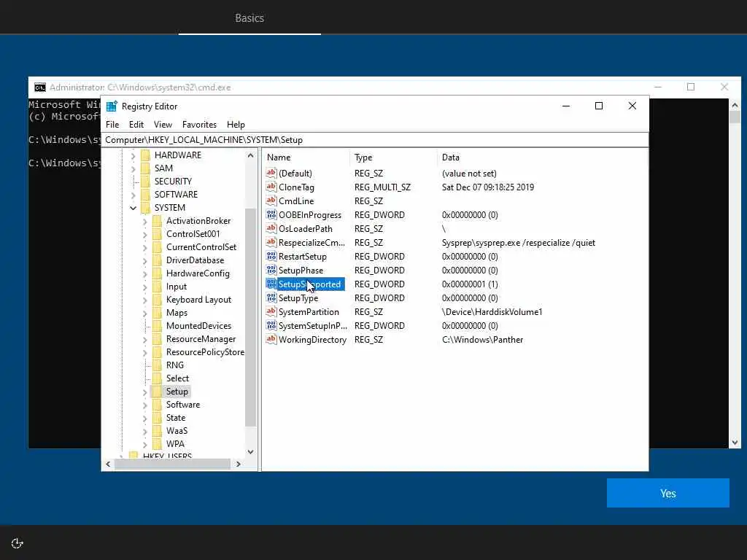The image size is (747, 560).
Task: Select the WaaS key in the tree
Action: pos(177,430)
